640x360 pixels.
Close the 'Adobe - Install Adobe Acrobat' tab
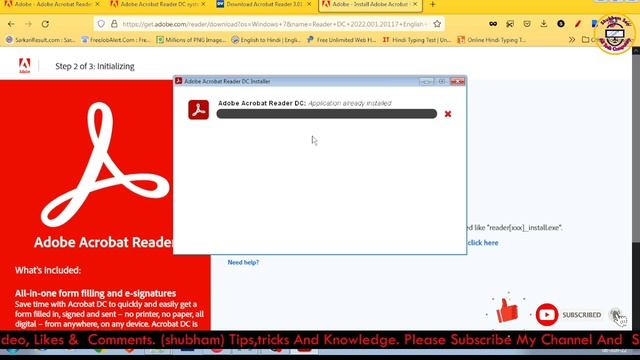pos(415,4)
